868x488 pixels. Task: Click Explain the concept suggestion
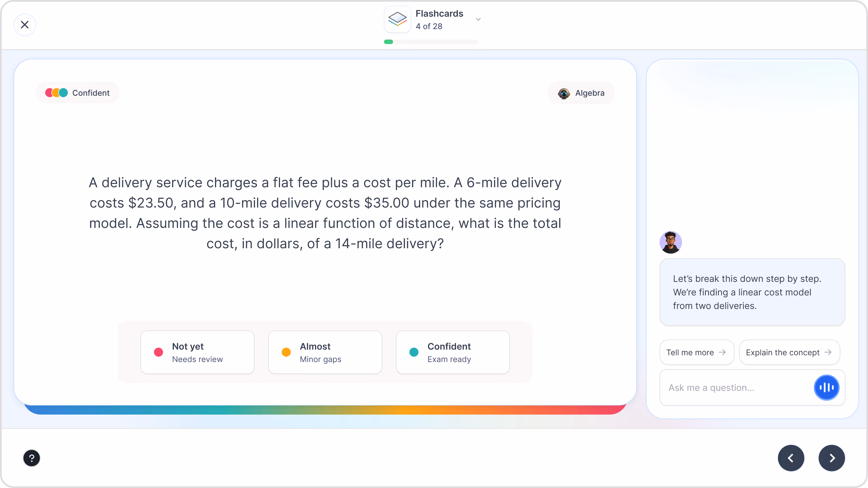click(x=789, y=352)
